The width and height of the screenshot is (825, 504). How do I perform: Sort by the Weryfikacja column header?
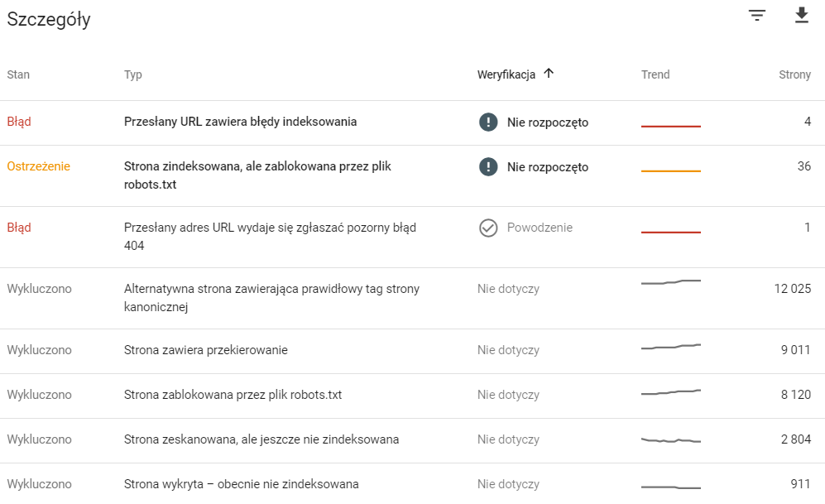[506, 74]
